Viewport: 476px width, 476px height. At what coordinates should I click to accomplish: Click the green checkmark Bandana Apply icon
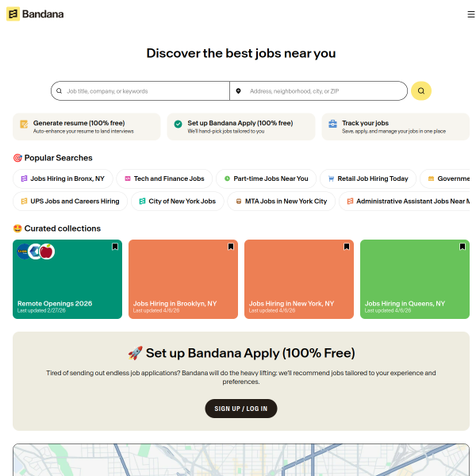(178, 124)
